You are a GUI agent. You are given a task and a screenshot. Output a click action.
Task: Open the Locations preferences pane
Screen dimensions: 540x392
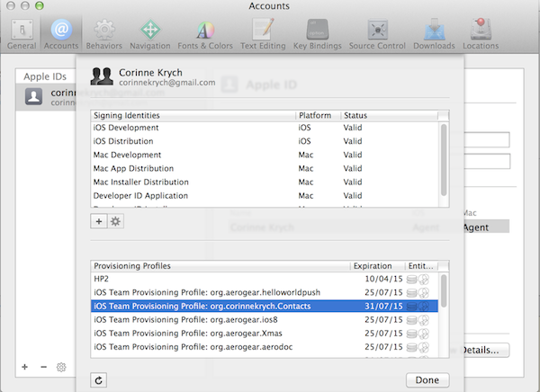(x=481, y=34)
